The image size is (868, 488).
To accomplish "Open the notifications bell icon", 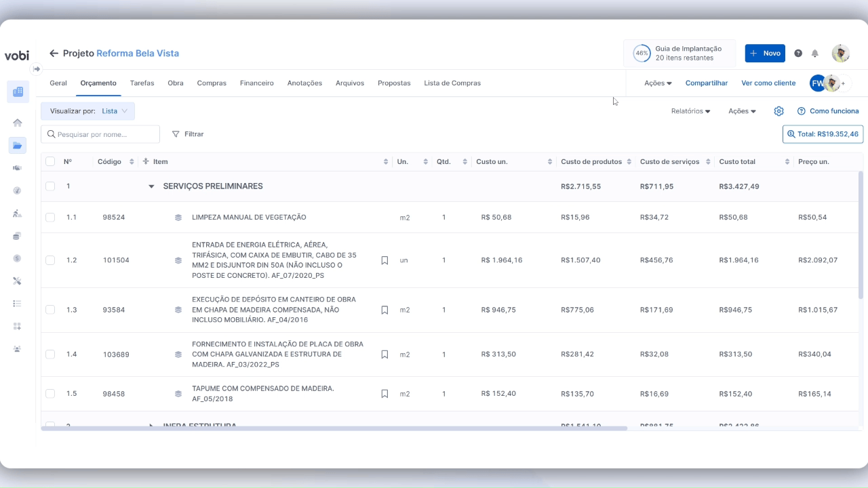I will (815, 54).
